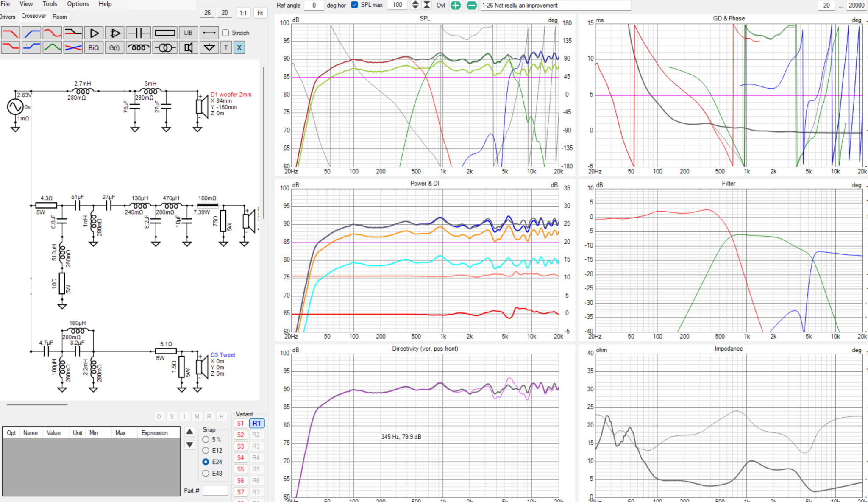The image size is (868, 502).
Task: Click the Part # input field
Action: 215,491
